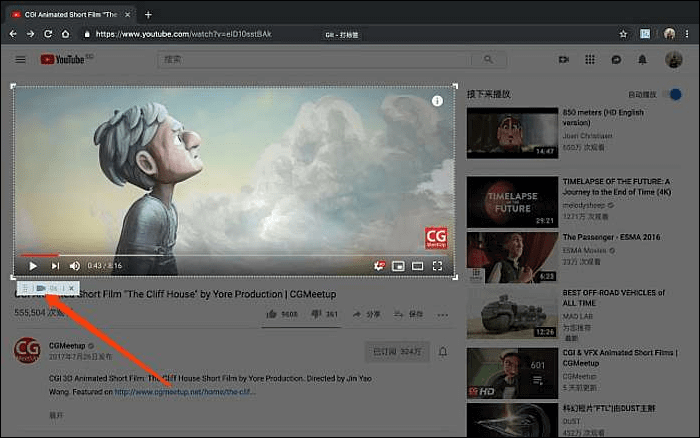The width and height of the screenshot is (700, 438).
Task: Switch to theater mode view
Action: coord(417,266)
